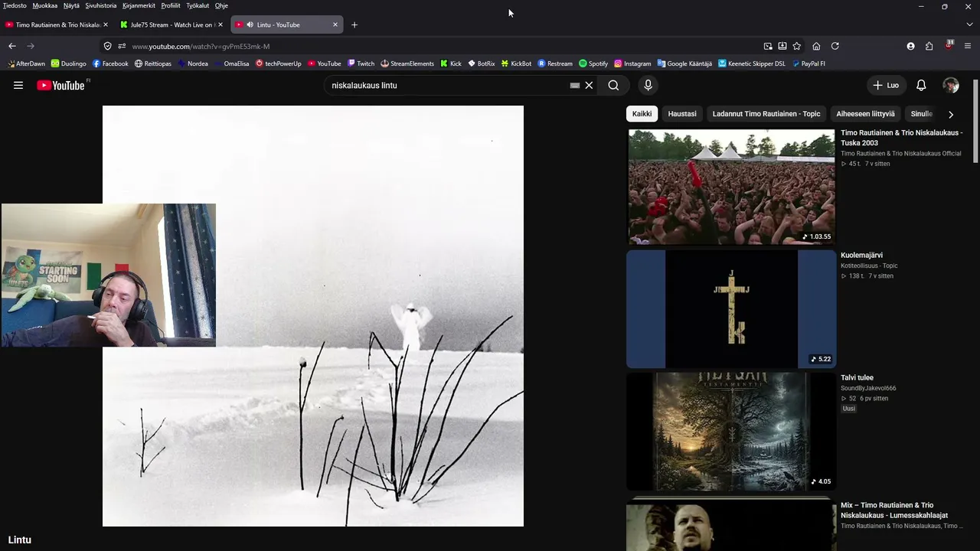Close the Lintu - YouTube tab
Image resolution: width=980 pixels, height=551 pixels.
tap(335, 24)
